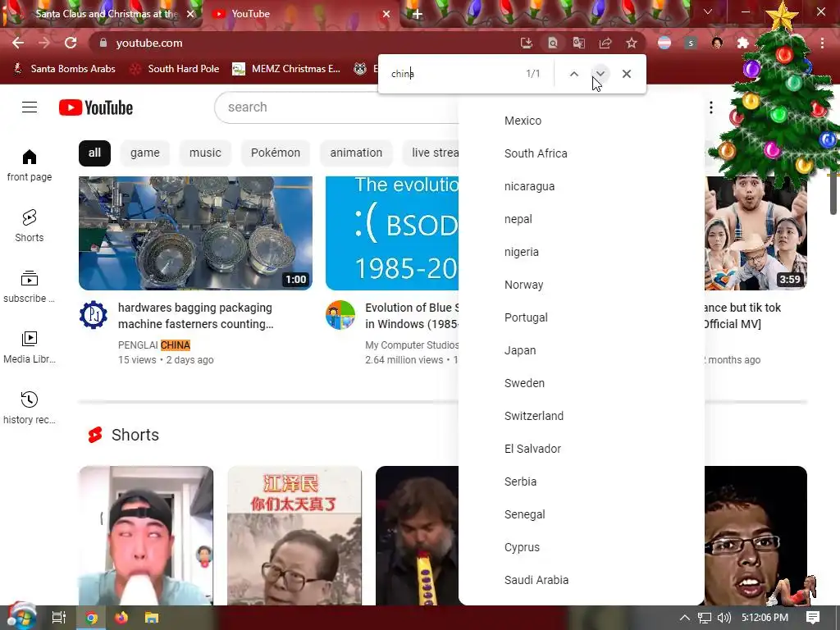Open Chrome three-dot menu
Viewport: 840px width, 630px height.
[x=822, y=43]
